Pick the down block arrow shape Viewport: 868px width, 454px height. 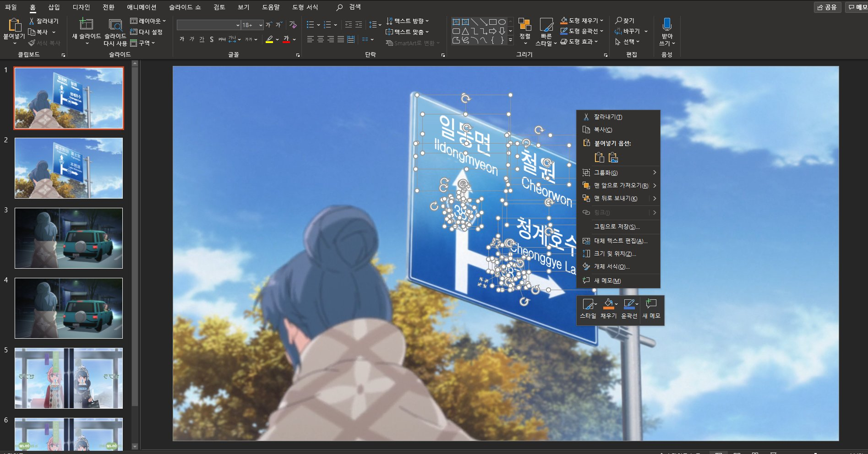pyautogui.click(x=502, y=31)
